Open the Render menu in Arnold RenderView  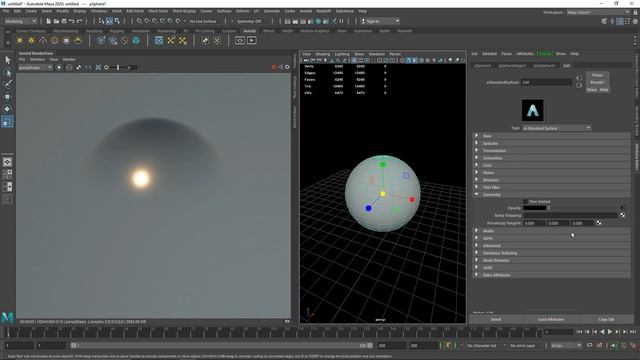[x=69, y=60]
